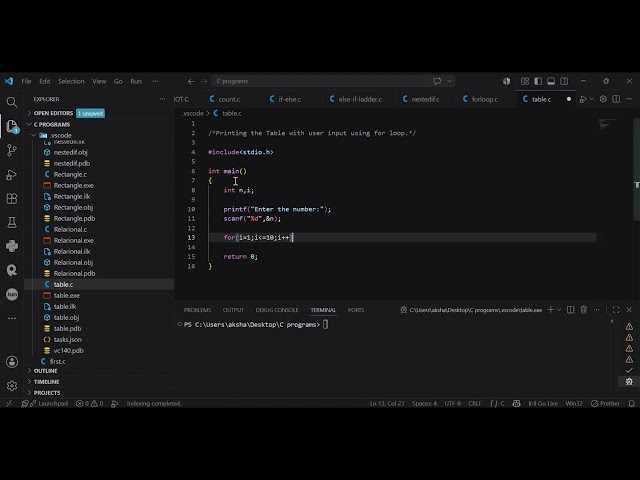Open notifications bell in status bar
This screenshot has height=480, width=640.
tap(631, 403)
